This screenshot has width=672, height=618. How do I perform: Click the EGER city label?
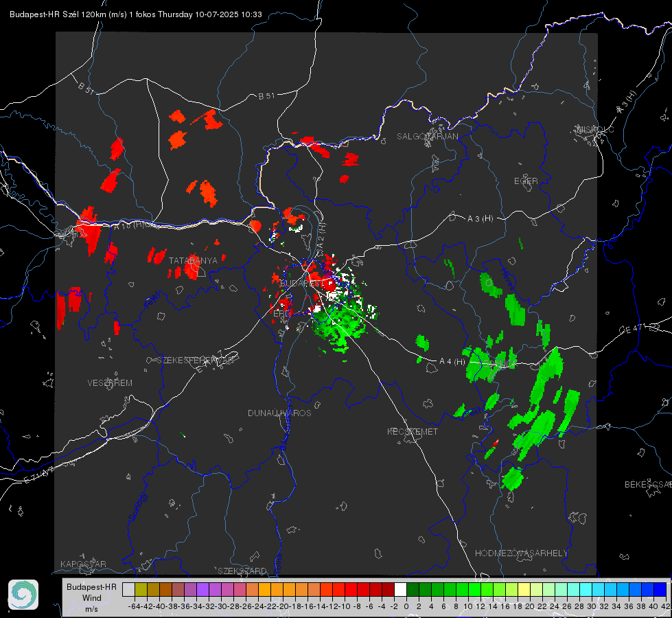click(x=526, y=181)
